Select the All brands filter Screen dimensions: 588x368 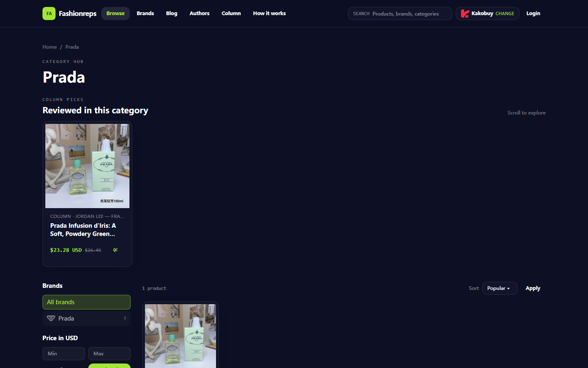coord(87,302)
